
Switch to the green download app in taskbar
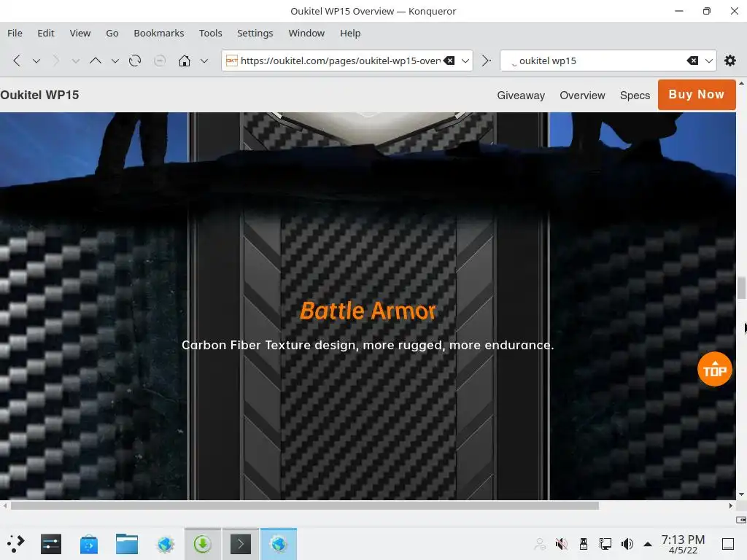click(203, 544)
